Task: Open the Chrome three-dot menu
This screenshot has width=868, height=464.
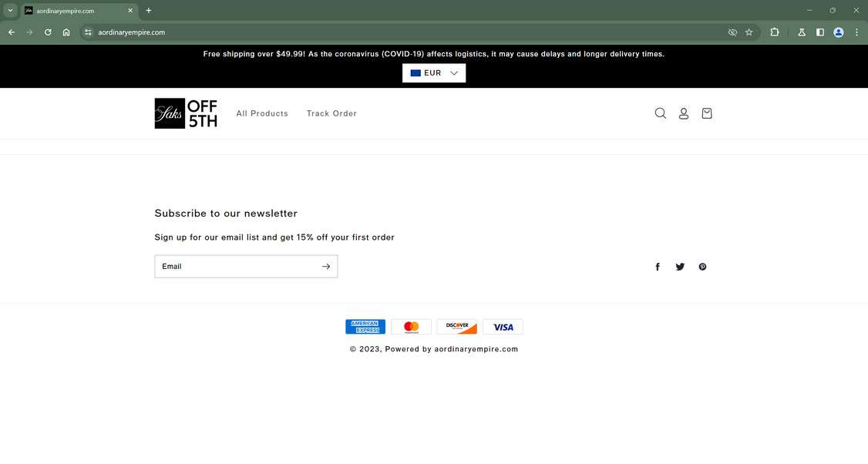Action: click(856, 32)
